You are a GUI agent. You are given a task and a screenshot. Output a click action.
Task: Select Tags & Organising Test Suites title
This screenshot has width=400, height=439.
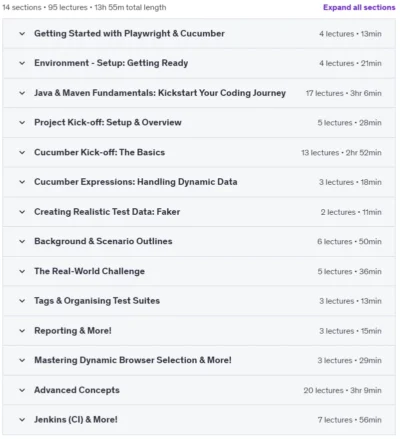97,301
